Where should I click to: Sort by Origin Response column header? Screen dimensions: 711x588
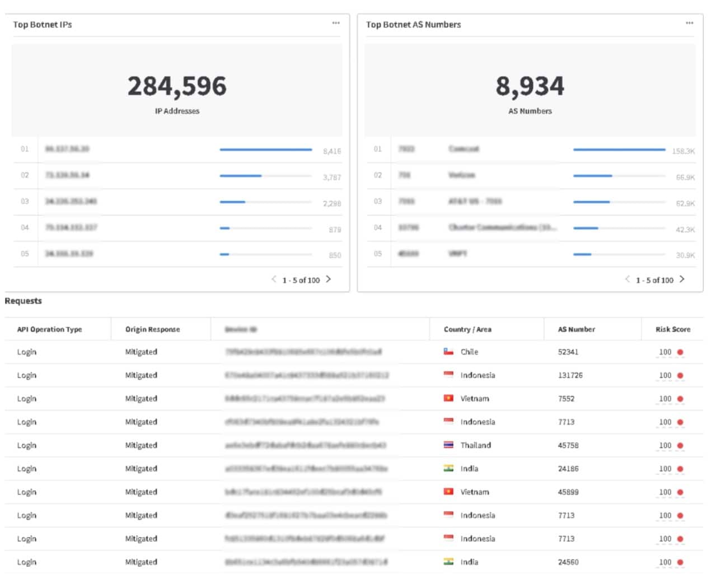(152, 329)
